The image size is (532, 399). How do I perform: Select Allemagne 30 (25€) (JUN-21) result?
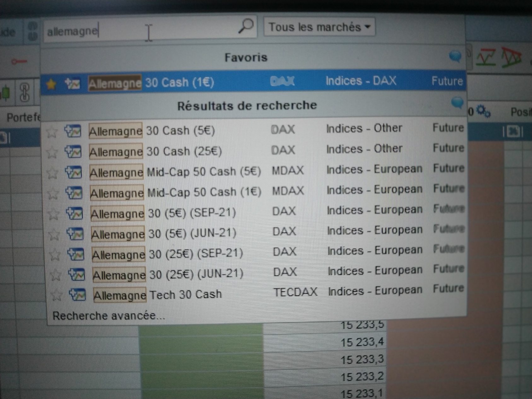(x=256, y=273)
